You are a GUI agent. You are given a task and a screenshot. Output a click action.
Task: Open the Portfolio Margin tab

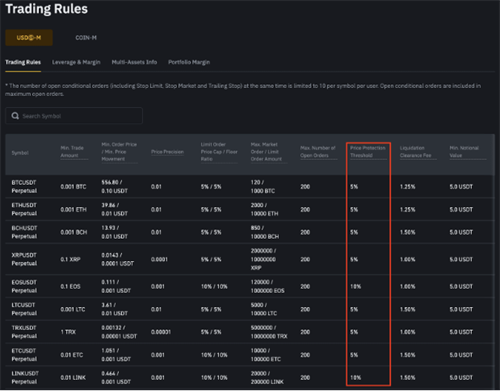point(189,62)
